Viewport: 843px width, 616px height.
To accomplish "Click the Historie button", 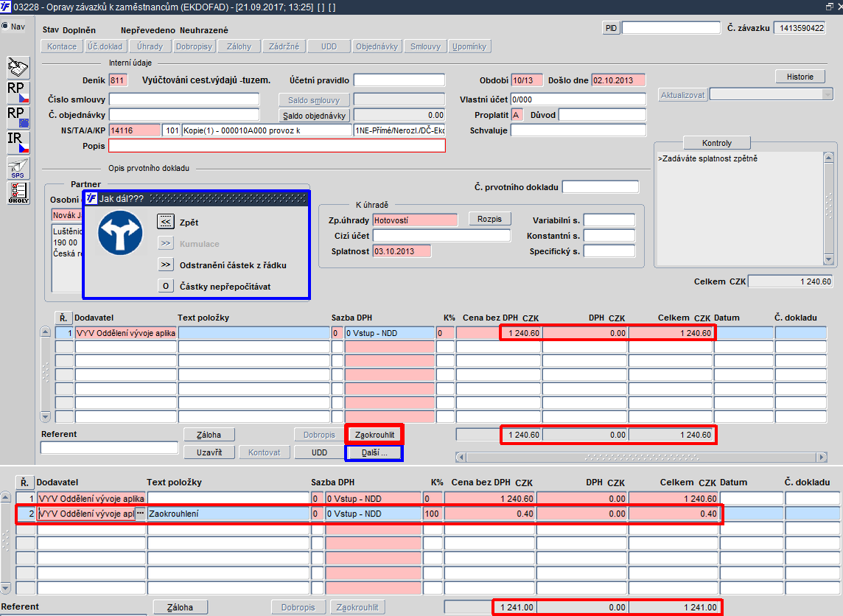I will [x=800, y=77].
